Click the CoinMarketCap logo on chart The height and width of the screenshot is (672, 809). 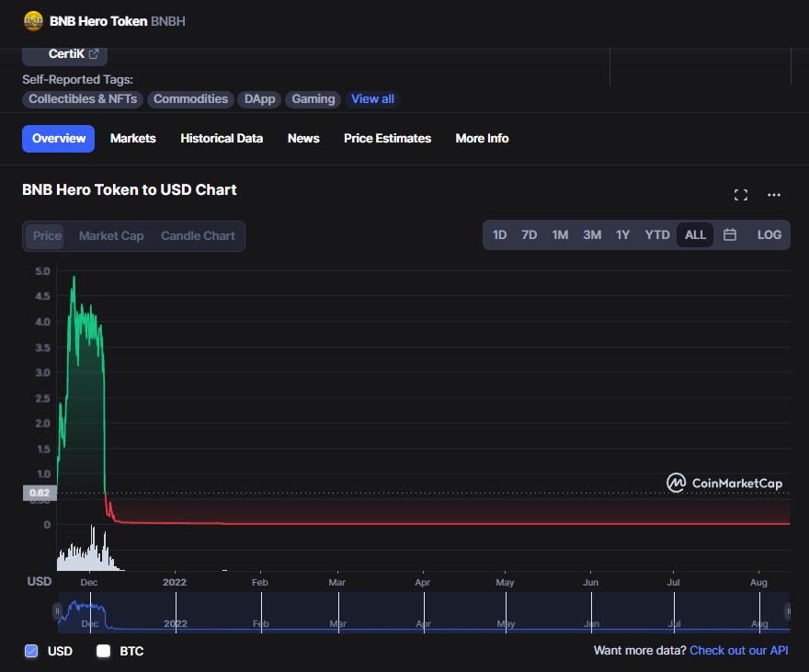coord(724,484)
